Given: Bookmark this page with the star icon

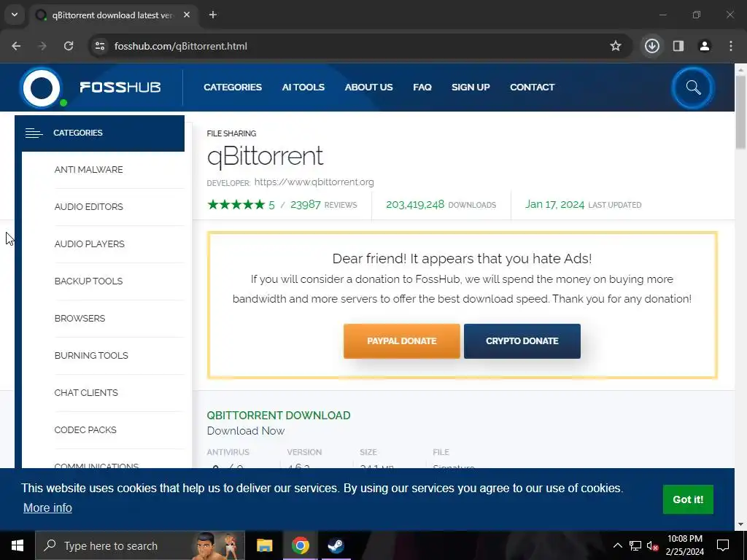Looking at the screenshot, I should 616,46.
